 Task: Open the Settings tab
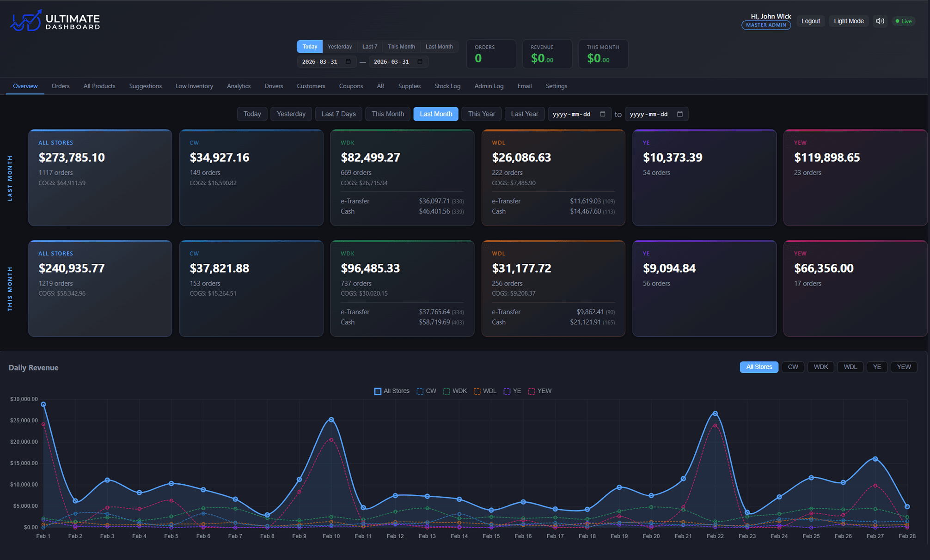click(556, 86)
